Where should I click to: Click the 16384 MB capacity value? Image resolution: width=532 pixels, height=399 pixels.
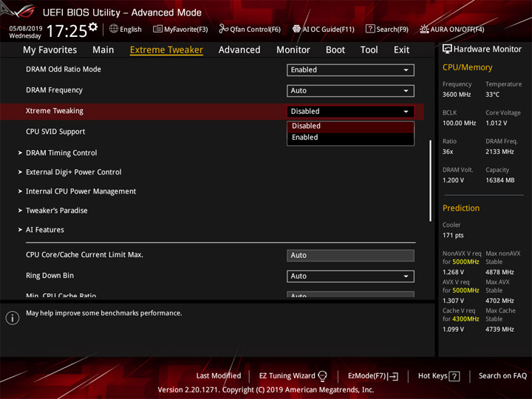pos(499,180)
